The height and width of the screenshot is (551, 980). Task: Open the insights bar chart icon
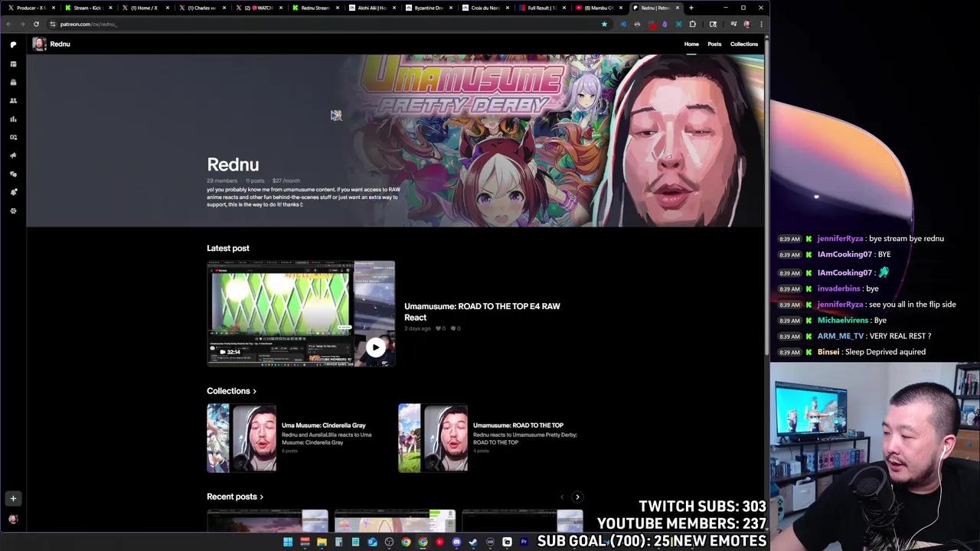(13, 119)
